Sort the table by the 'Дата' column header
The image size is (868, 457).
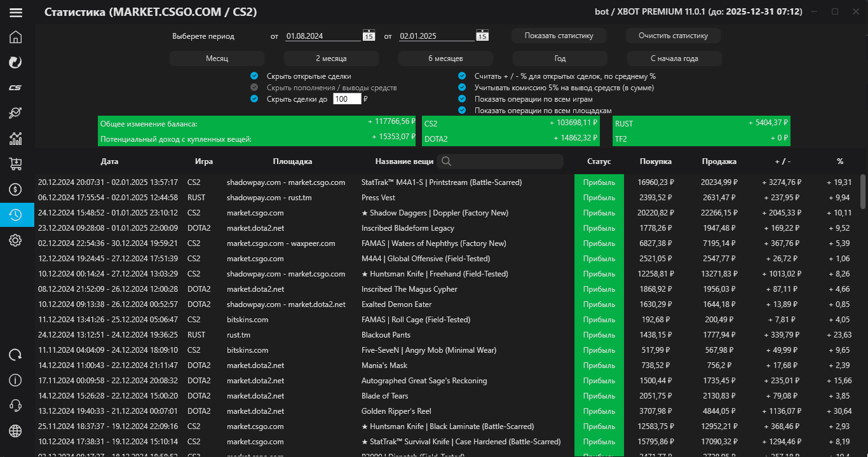click(x=109, y=161)
